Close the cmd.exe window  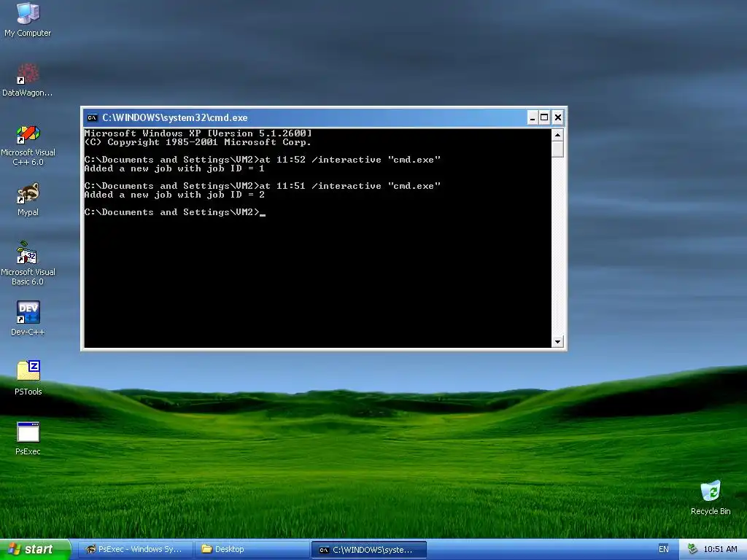(x=558, y=117)
